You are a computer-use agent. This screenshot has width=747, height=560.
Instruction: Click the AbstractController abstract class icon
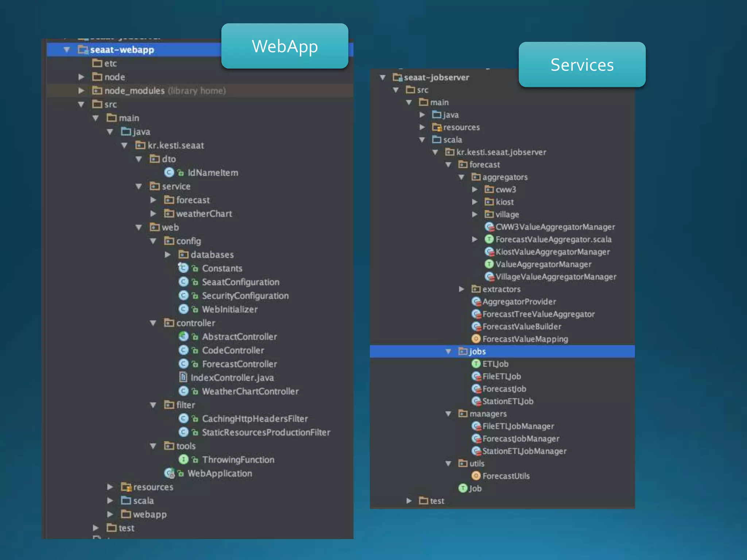click(x=183, y=337)
